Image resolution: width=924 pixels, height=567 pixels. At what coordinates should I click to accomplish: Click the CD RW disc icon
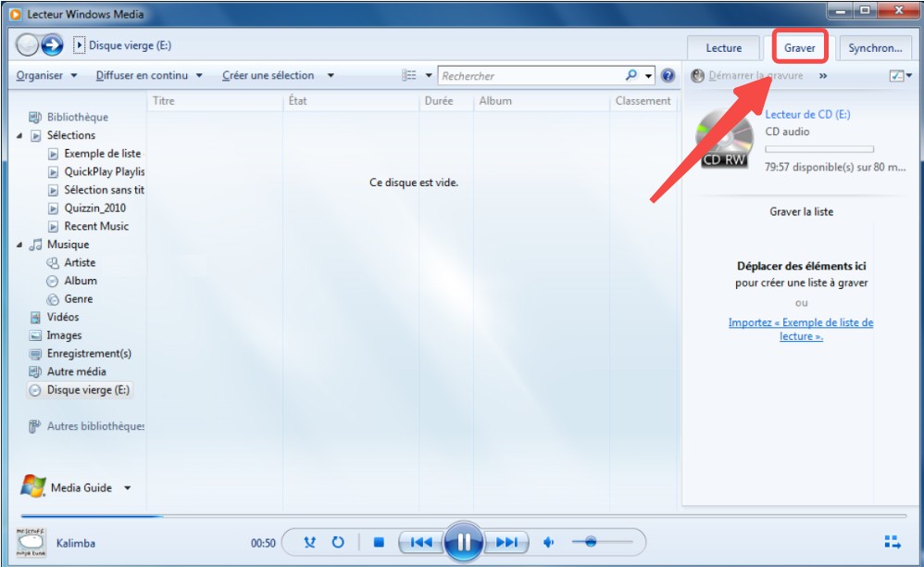pos(725,140)
